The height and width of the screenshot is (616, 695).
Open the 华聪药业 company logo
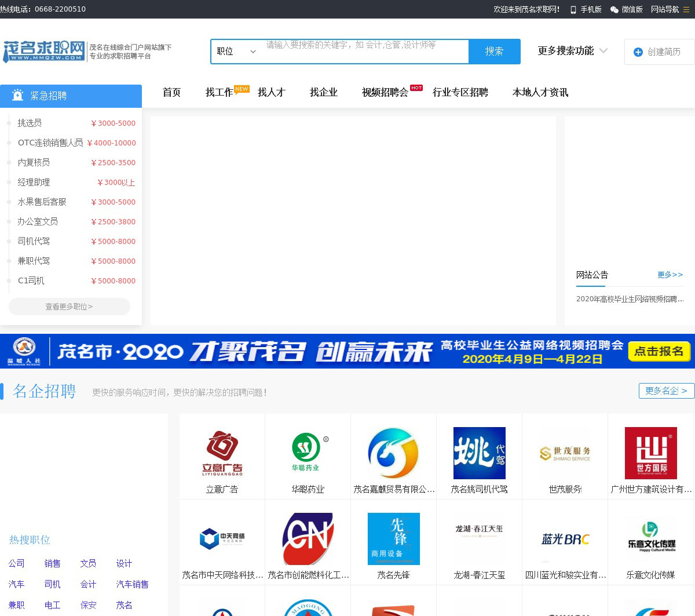pyautogui.click(x=308, y=453)
